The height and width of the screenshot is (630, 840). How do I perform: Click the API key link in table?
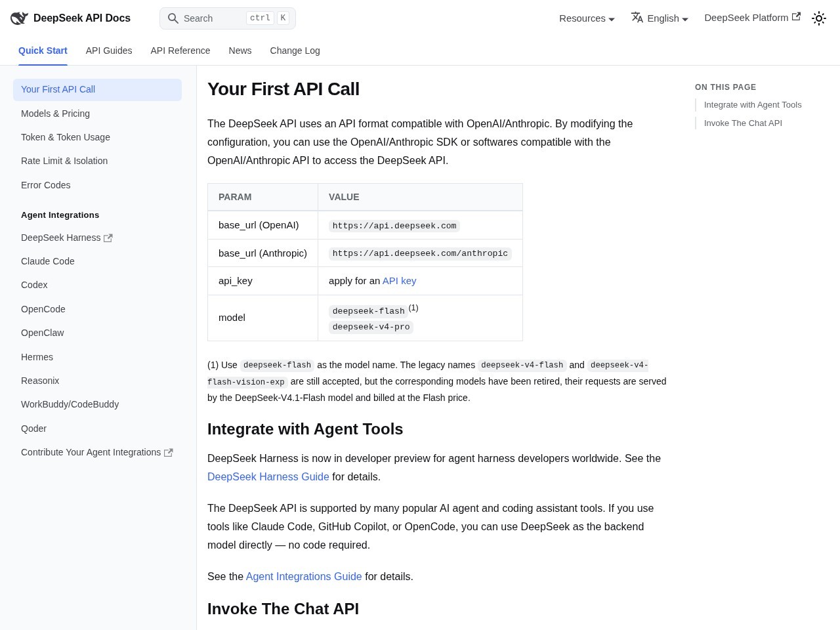pos(399,281)
